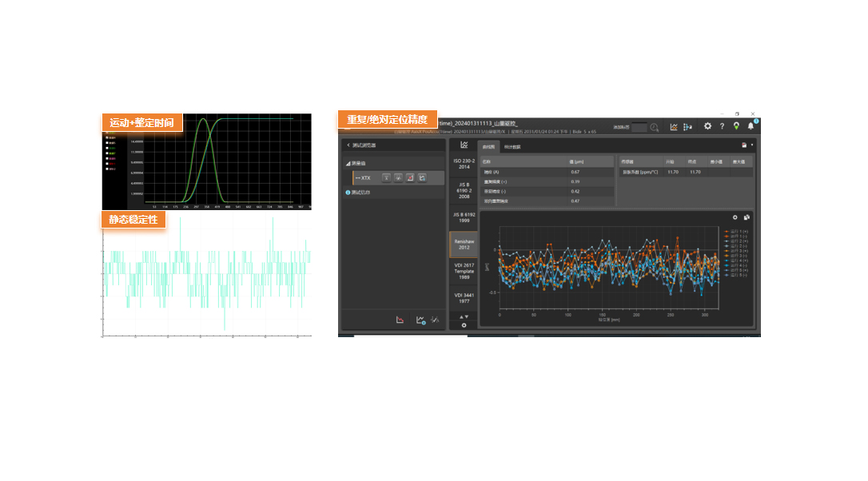Click the PDF export icon in report panel

(744, 145)
